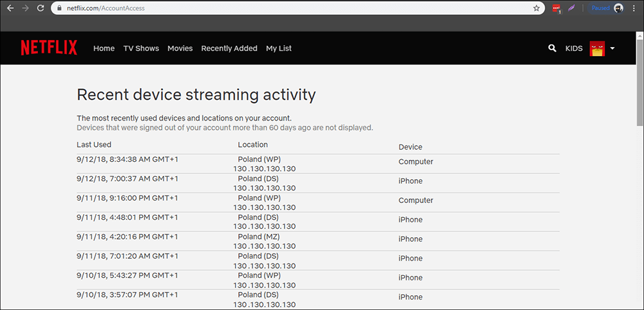
Task: Select '9/11/18, 4:48:01 PM GMT+1' entry
Action: point(128,217)
